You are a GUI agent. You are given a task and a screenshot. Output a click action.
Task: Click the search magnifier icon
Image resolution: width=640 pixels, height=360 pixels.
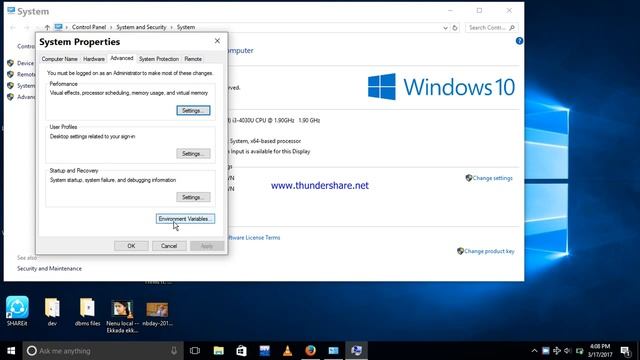pyautogui.click(x=512, y=27)
